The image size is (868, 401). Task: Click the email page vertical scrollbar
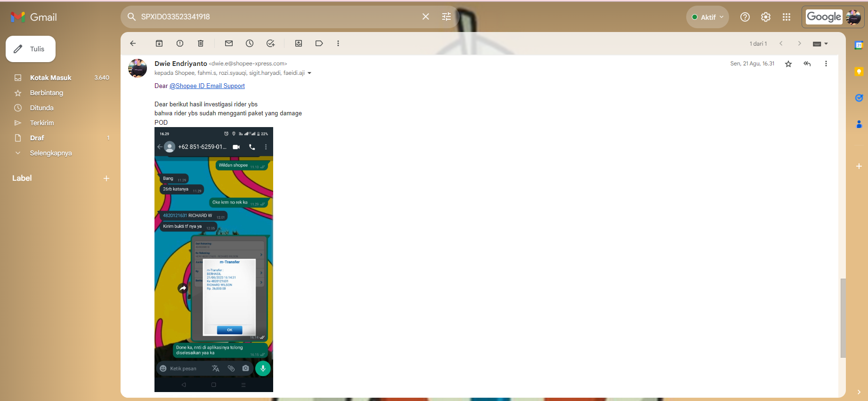(x=843, y=318)
